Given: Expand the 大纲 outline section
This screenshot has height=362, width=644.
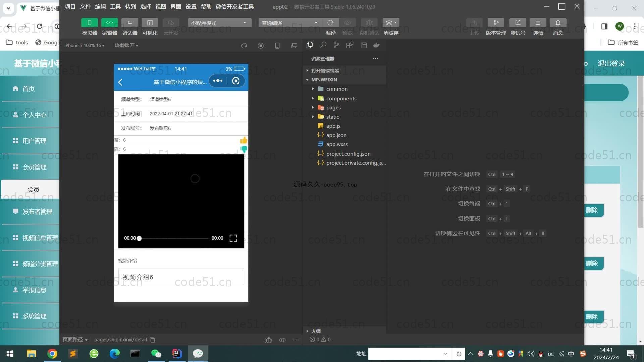Looking at the screenshot, I should pyautogui.click(x=345, y=331).
